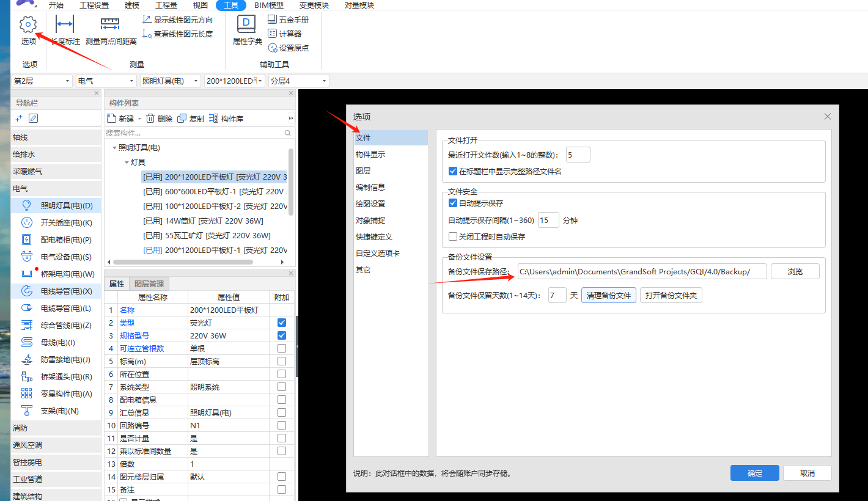Screen dimensions: 868x501
Task: Uncheck 附加 box for 类型 row
Action: click(x=282, y=323)
